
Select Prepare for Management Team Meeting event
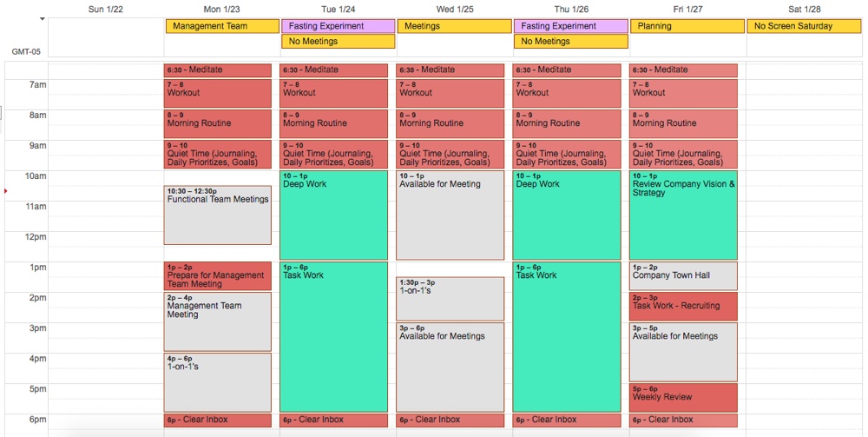point(217,276)
